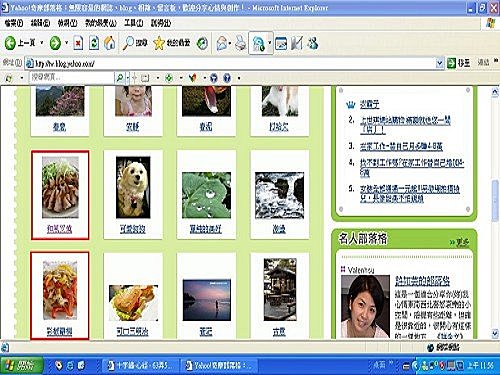
Task: Open the Mail envelope toolbar icon
Action: click(222, 43)
